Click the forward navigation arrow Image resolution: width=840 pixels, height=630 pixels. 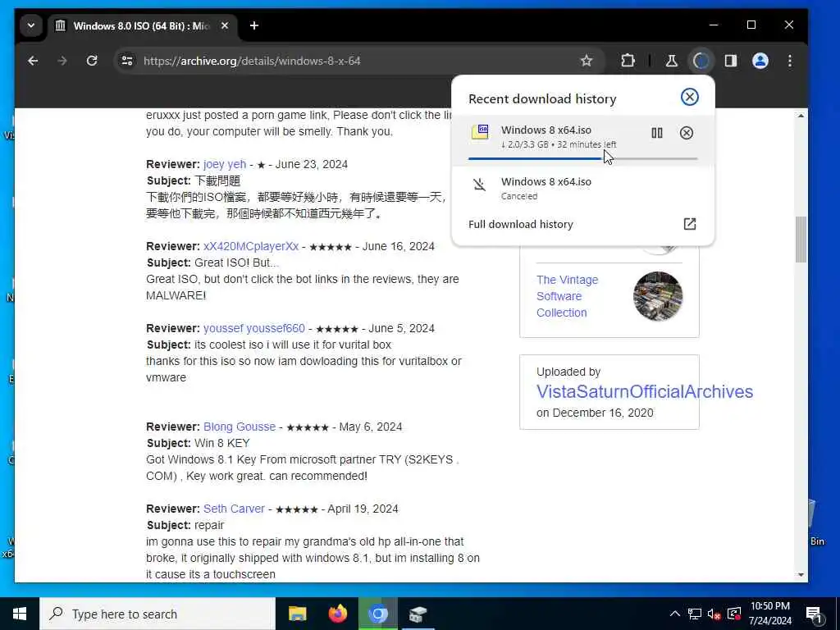point(62,61)
